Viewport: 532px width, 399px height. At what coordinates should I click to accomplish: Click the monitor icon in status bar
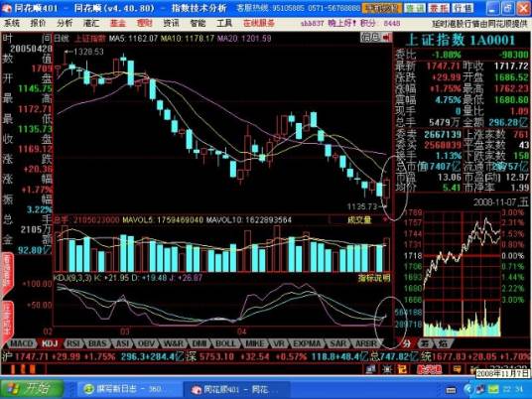(371, 369)
